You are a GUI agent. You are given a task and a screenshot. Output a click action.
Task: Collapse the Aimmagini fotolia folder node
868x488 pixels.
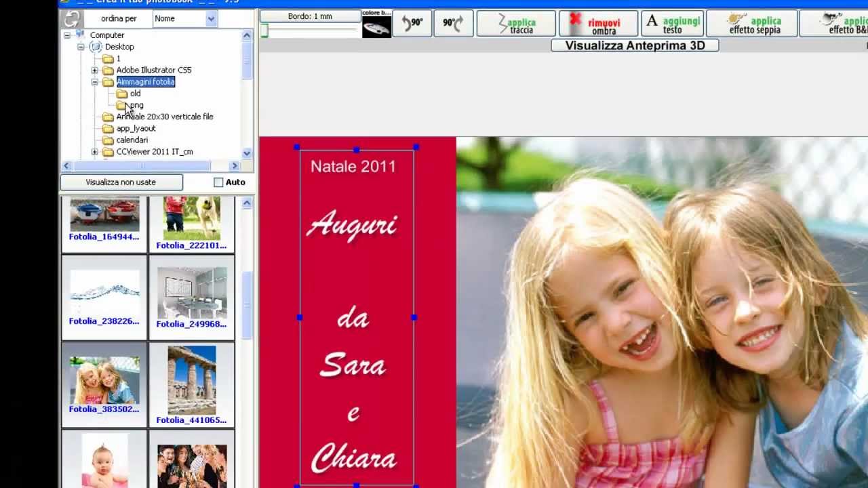[94, 82]
